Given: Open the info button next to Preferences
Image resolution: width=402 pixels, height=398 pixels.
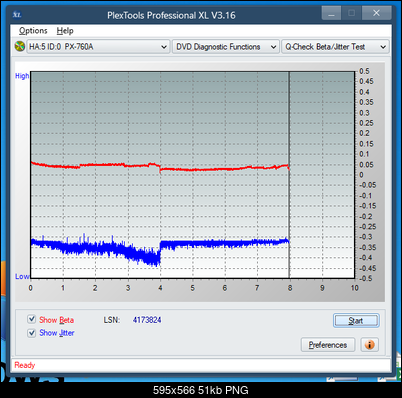Looking at the screenshot, I should pyautogui.click(x=370, y=345).
